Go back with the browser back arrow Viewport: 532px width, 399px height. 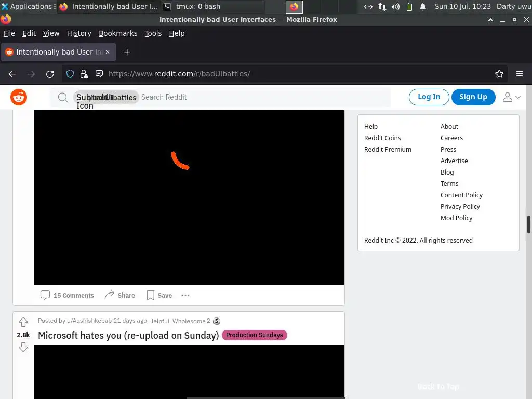pyautogui.click(x=12, y=74)
